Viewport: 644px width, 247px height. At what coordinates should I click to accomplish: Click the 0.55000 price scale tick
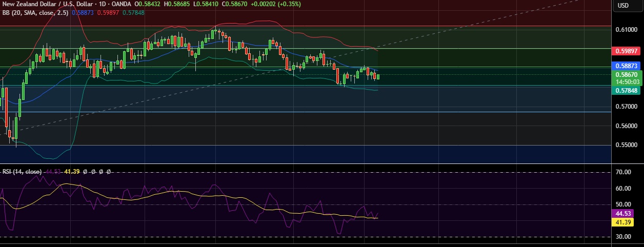(627, 145)
